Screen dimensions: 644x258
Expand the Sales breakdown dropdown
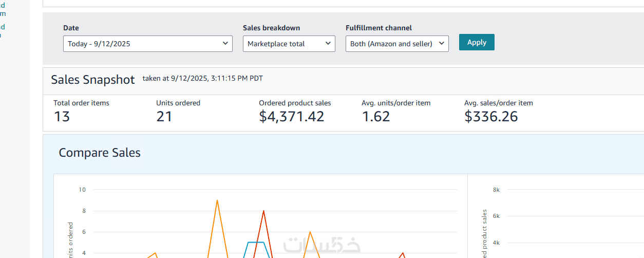pos(289,44)
